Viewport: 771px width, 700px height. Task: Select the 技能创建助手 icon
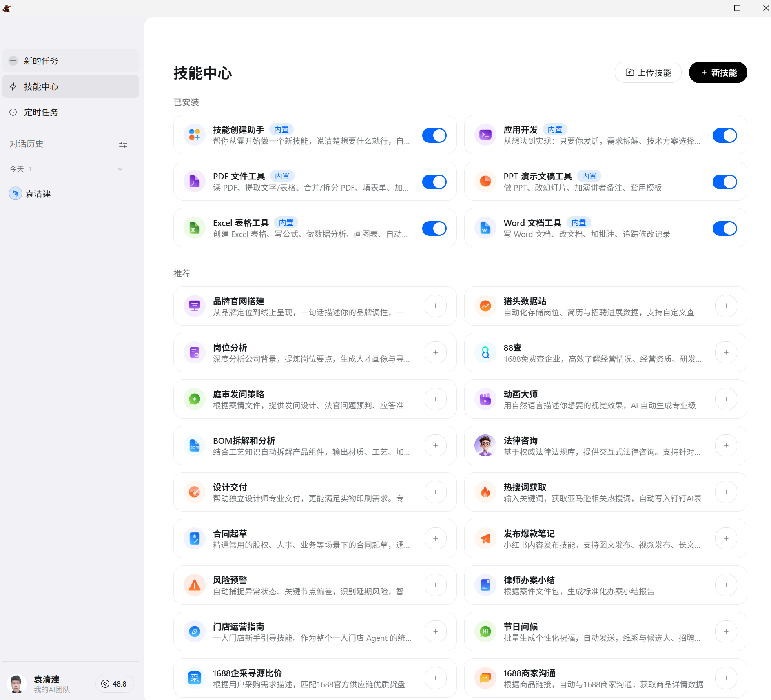pos(195,135)
